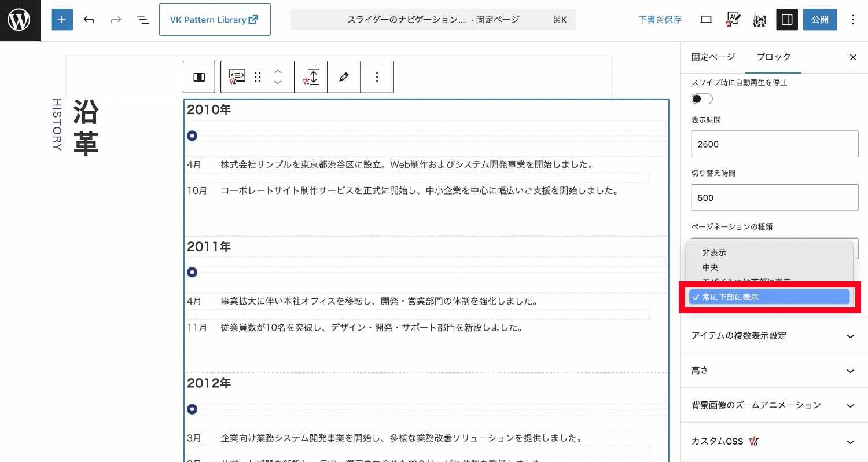Click the vertical HISTORY label
Viewport: 868px width, 462px height.
pyautogui.click(x=57, y=124)
